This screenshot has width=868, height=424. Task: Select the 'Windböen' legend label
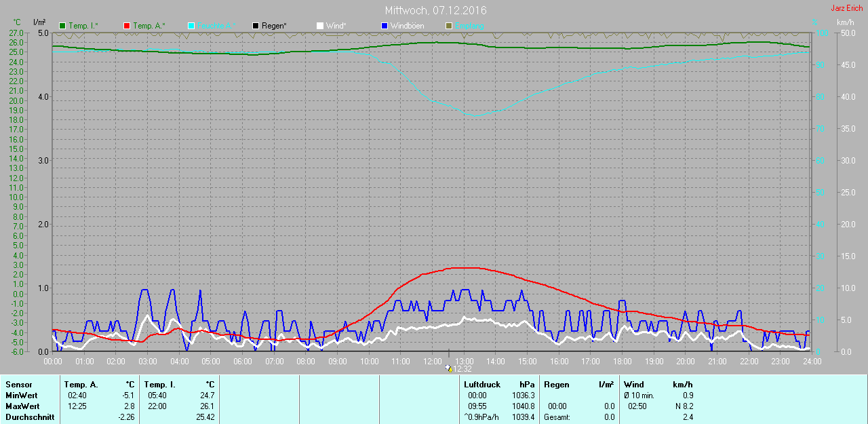(408, 26)
